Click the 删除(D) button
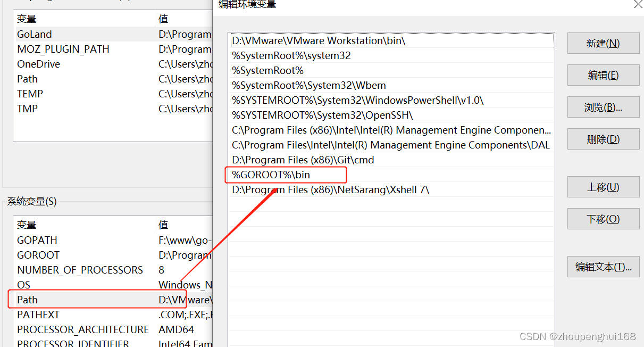The height and width of the screenshot is (347, 644). [603, 139]
